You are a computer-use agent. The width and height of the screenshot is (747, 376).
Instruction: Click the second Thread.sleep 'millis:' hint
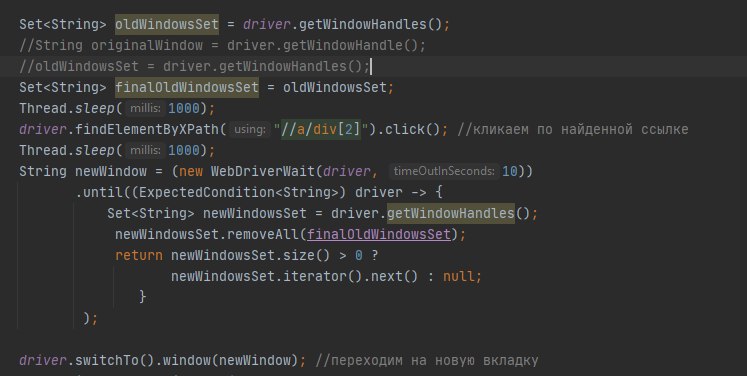(145, 150)
